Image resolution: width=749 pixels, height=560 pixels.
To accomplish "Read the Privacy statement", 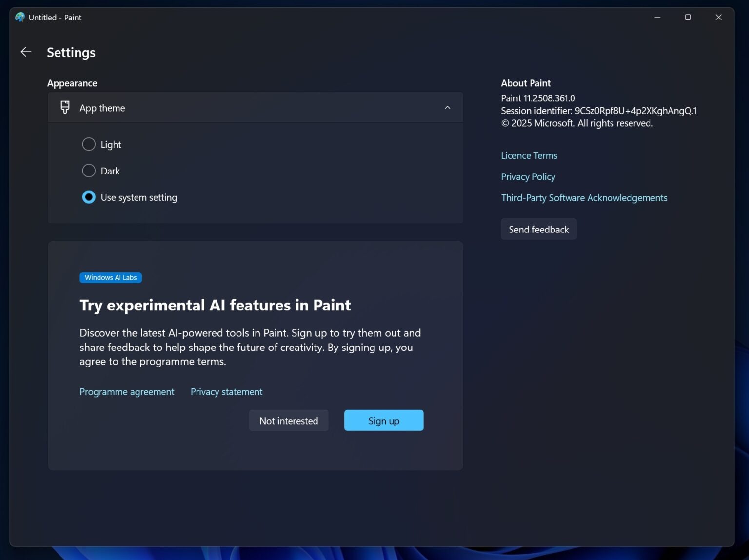I will (226, 391).
